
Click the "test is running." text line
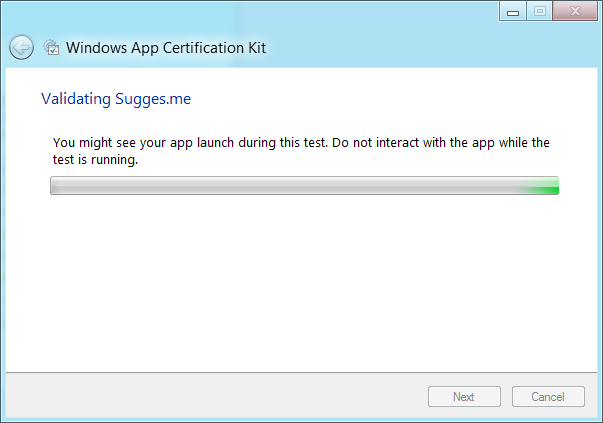coord(95,159)
